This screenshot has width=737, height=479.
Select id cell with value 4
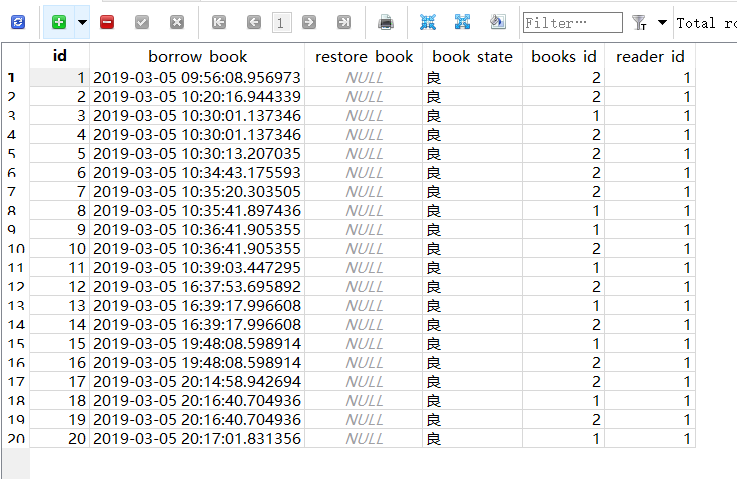point(60,135)
